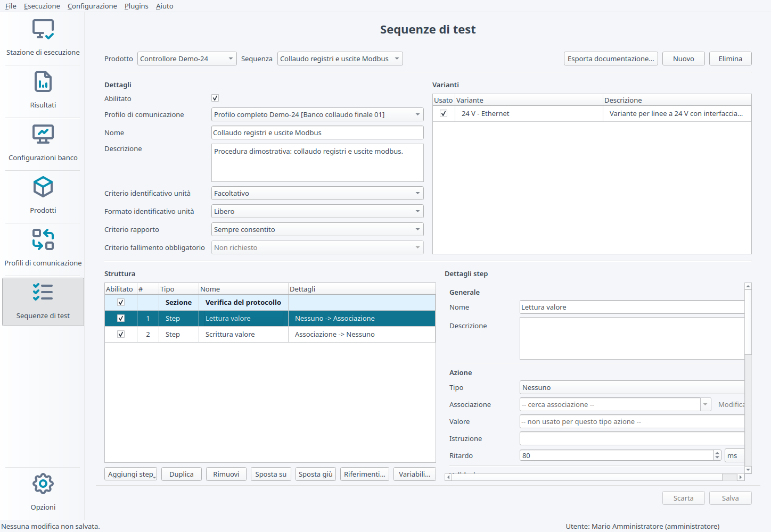Viewport: 771px width, 532px height.
Task: Open Stazione di esecuzione sidebar icon
Action: coord(43,30)
